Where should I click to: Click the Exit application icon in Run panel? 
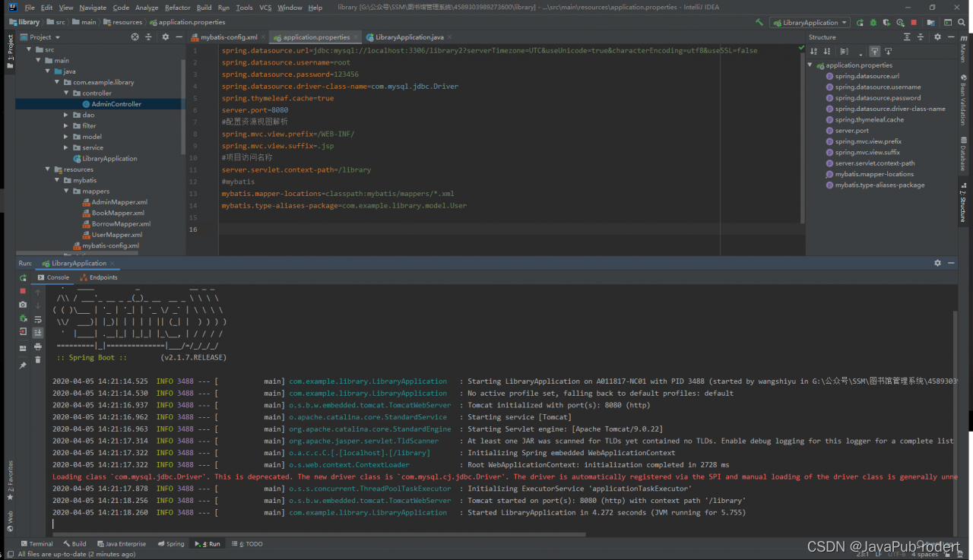click(x=23, y=331)
